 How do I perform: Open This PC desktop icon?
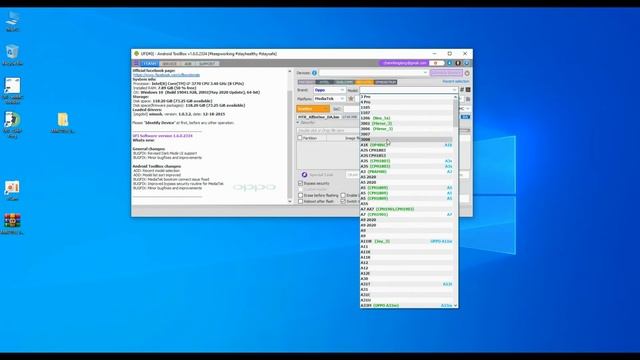click(x=12, y=21)
